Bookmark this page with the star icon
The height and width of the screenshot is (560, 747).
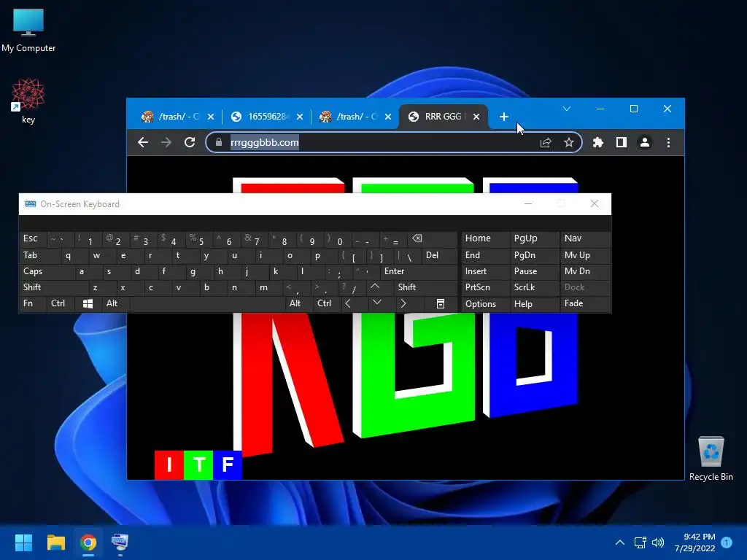(569, 142)
